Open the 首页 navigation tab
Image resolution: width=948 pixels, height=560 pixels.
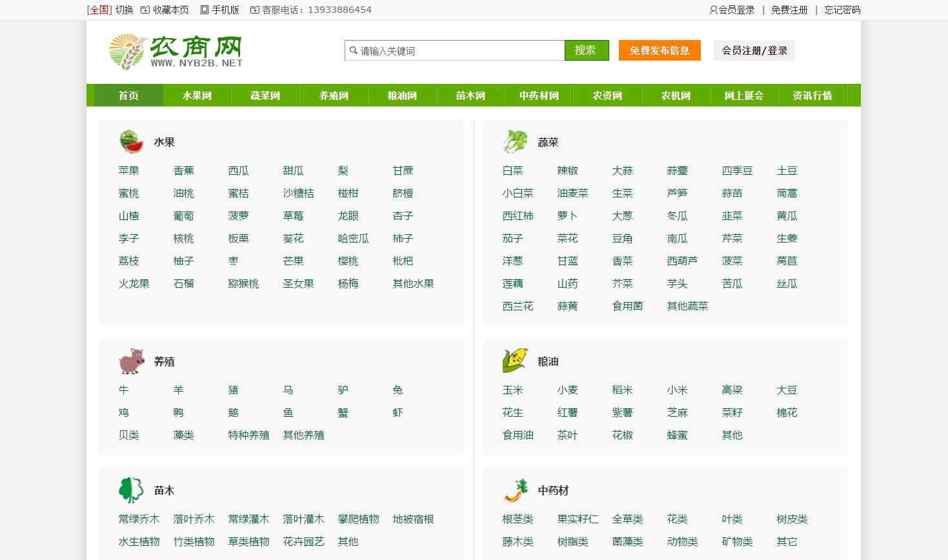[x=129, y=95]
